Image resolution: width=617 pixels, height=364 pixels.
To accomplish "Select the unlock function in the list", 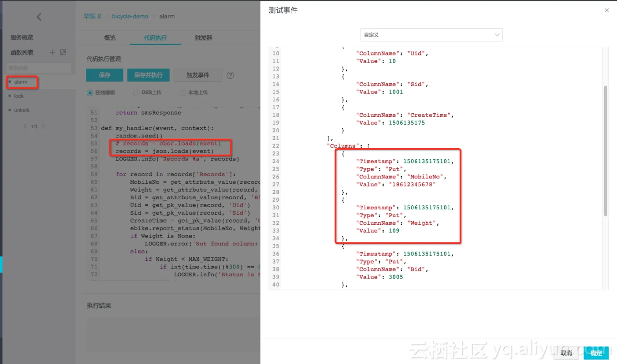I will click(x=22, y=110).
